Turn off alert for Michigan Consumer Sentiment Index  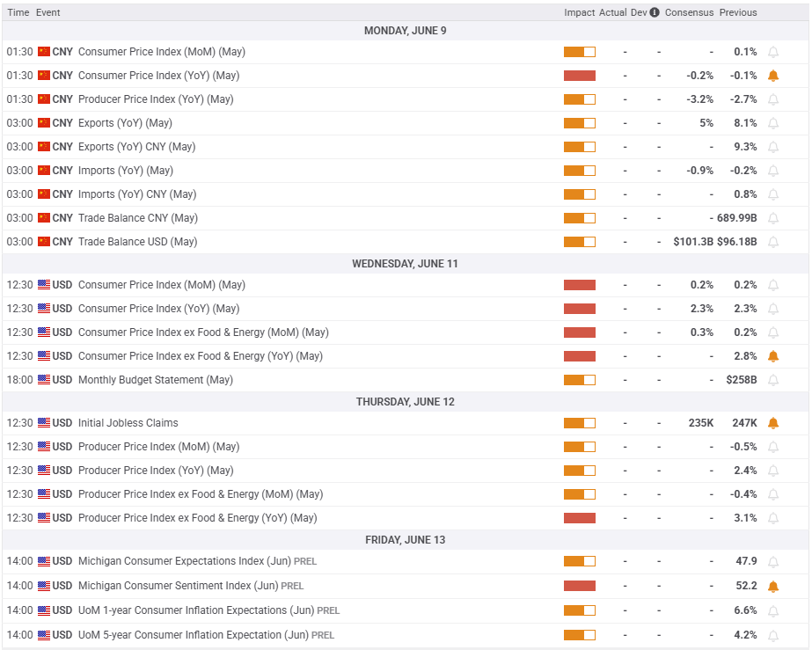tap(773, 586)
